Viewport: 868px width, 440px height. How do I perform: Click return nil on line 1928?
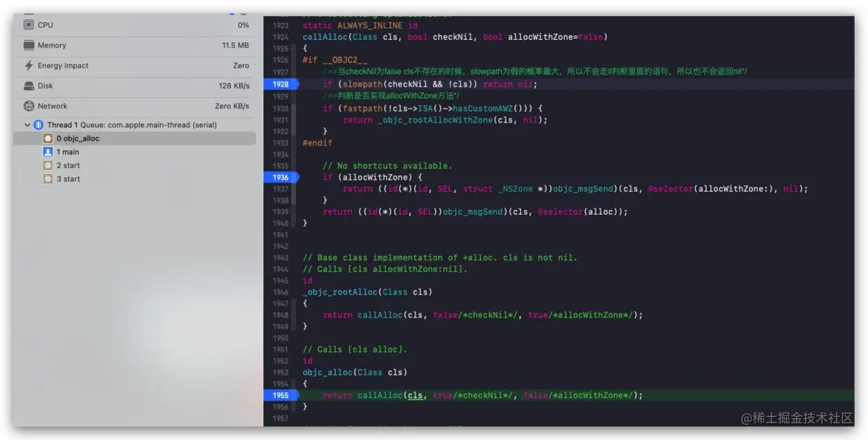click(507, 84)
